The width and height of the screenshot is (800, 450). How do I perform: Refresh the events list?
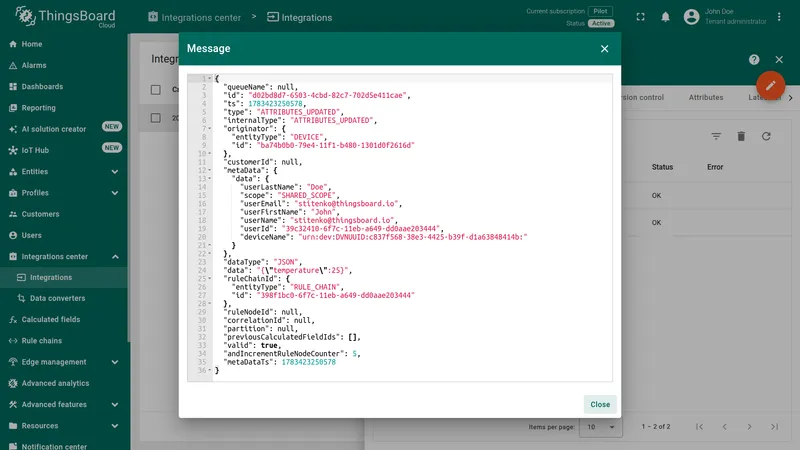pos(766,136)
